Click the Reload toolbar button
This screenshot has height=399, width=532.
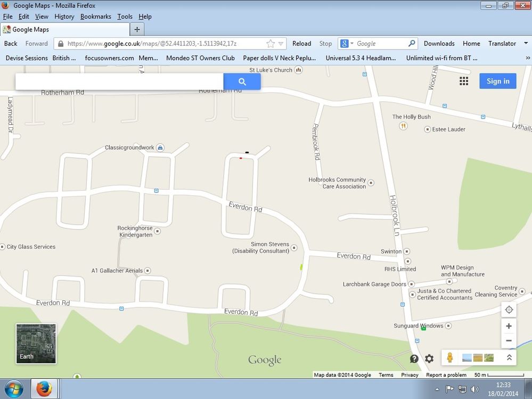(301, 44)
